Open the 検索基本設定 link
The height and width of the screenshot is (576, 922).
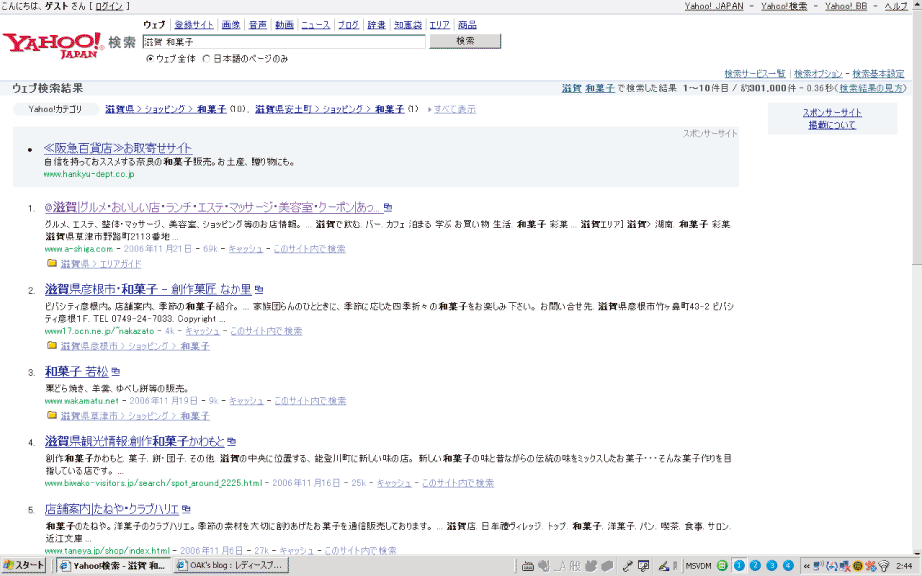878,73
